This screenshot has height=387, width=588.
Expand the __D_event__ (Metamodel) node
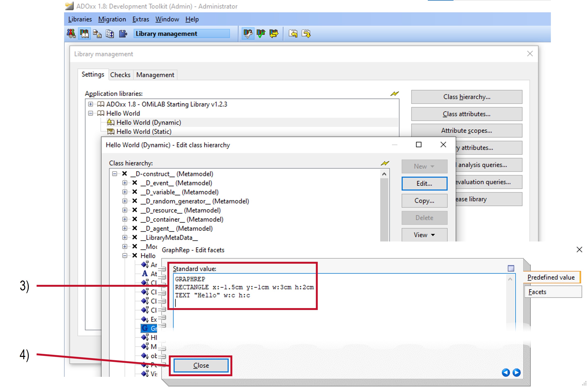(125, 183)
